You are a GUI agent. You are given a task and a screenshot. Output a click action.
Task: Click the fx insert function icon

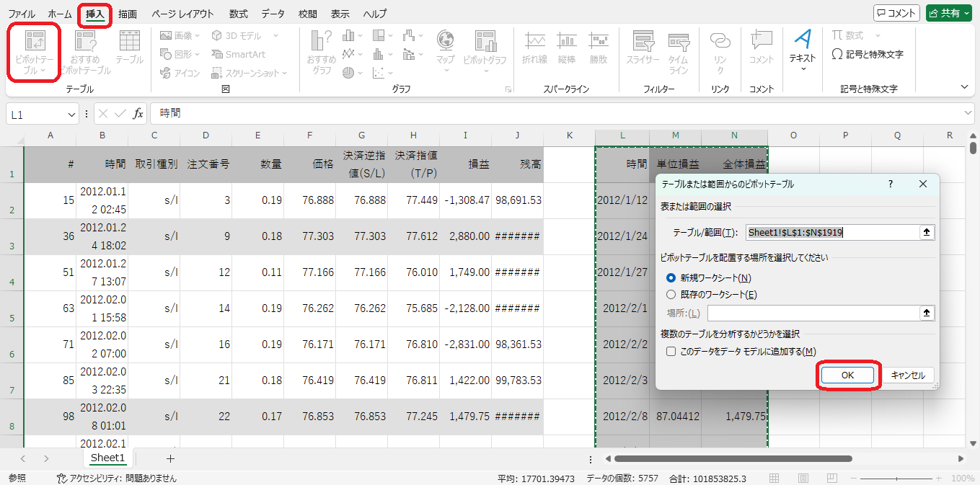tap(138, 114)
